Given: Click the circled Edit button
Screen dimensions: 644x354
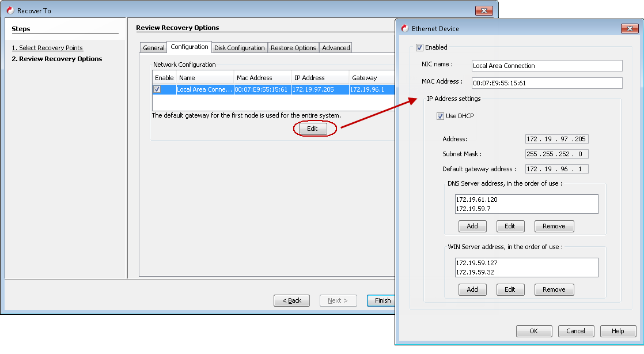Looking at the screenshot, I should click(312, 129).
